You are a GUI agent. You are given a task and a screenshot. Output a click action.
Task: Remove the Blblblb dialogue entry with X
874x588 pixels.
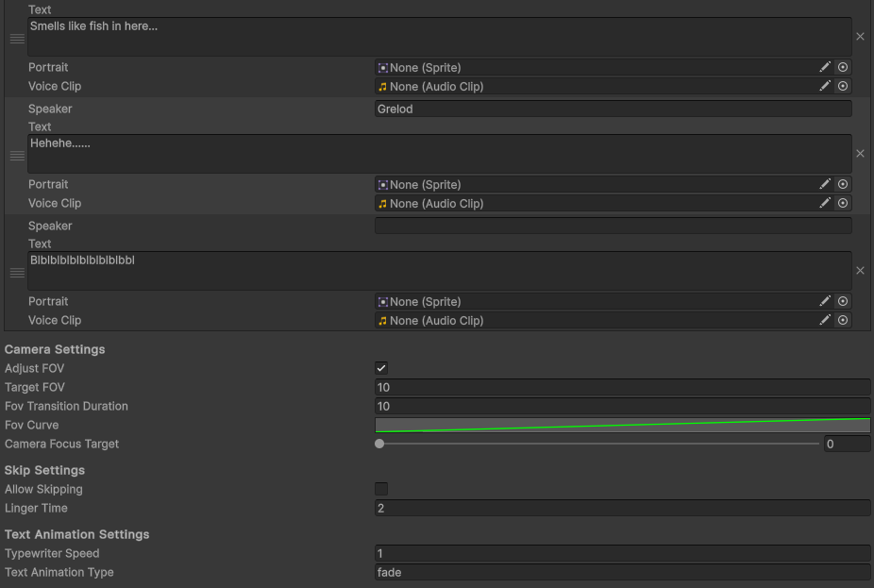(860, 270)
